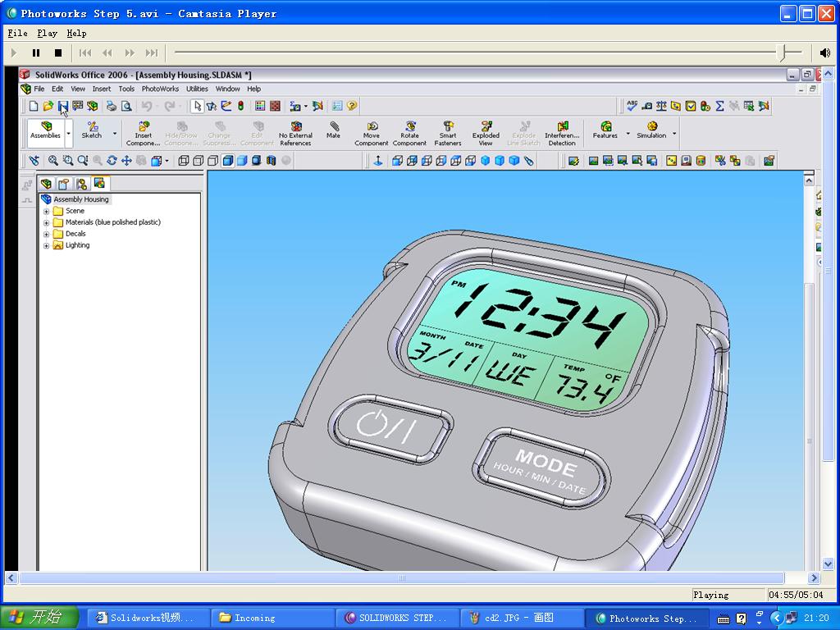This screenshot has height=630, width=840.
Task: Switch to the FeatureManager design tree tab
Action: pyautogui.click(x=46, y=184)
